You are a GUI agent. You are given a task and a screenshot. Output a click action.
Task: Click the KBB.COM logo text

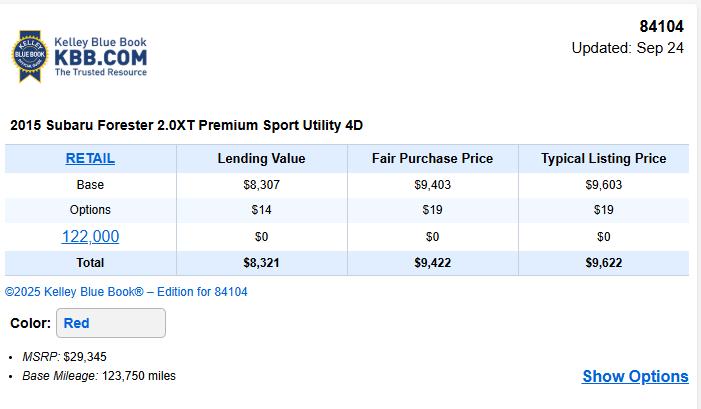tap(100, 56)
